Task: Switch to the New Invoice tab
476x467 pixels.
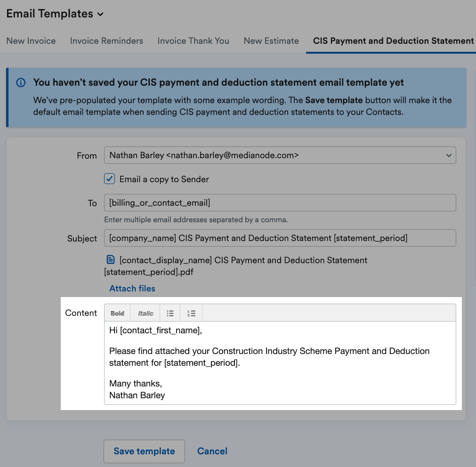Action: tap(31, 41)
